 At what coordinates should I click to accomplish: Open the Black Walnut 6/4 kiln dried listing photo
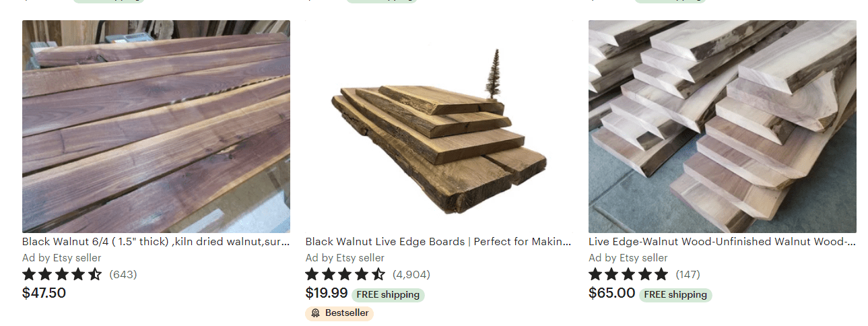coord(156,127)
